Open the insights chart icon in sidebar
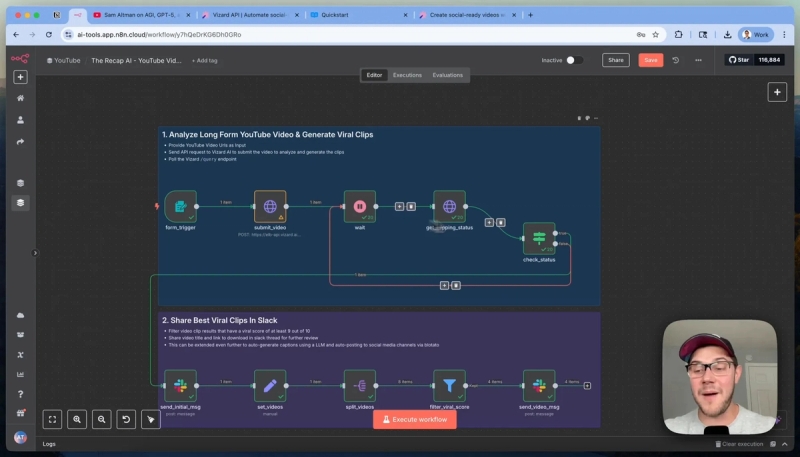This screenshot has width=800, height=457. pos(20,374)
